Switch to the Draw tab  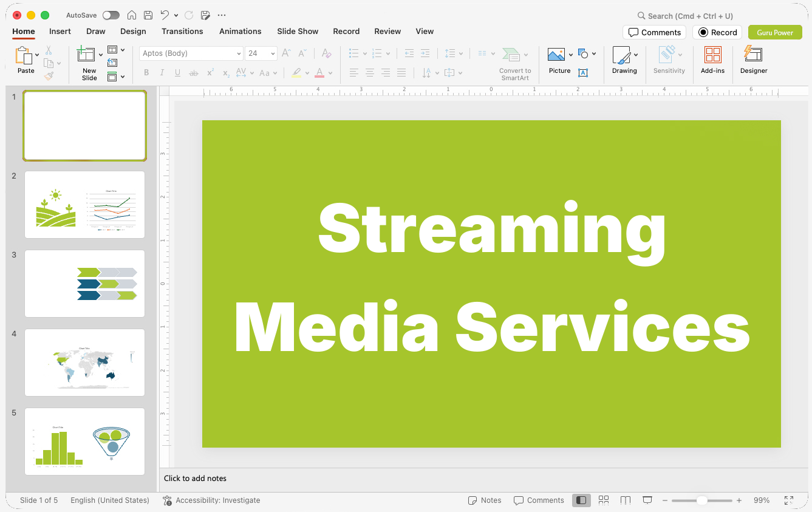[x=96, y=31]
